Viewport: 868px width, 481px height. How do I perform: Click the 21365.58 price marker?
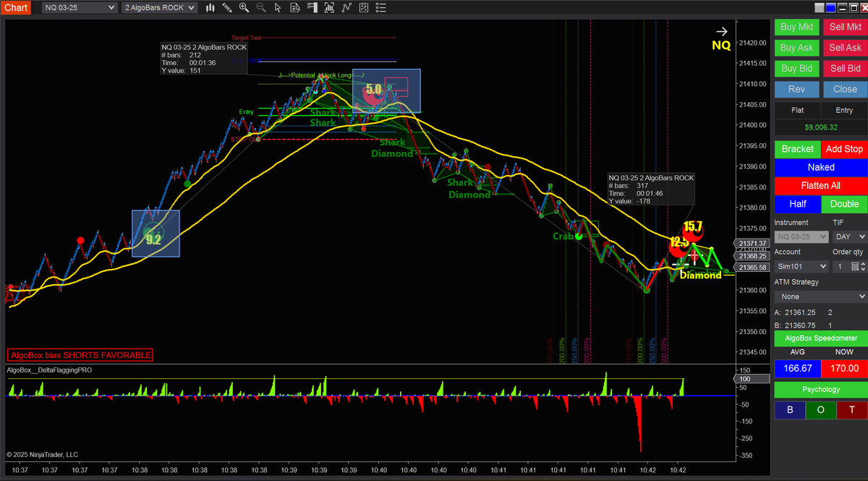(753, 268)
